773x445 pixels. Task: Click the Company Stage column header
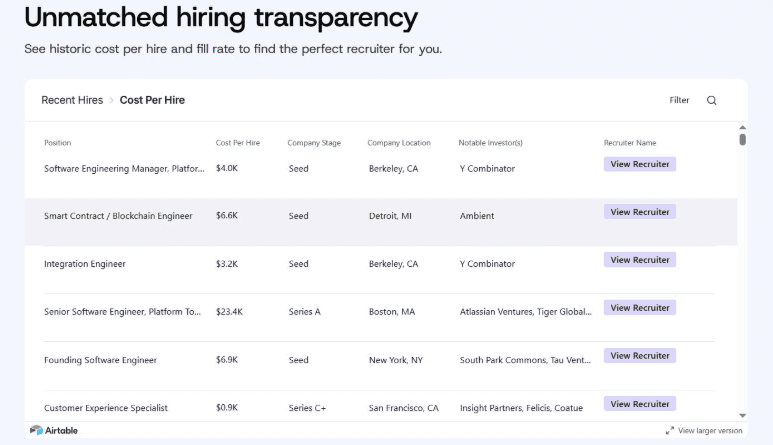point(314,143)
